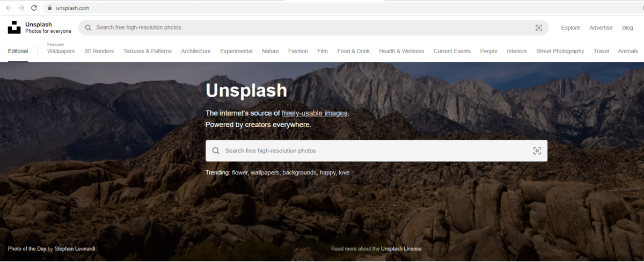Focus the hero search photos field
Viewport: 644px width, 262px height.
pos(377,151)
